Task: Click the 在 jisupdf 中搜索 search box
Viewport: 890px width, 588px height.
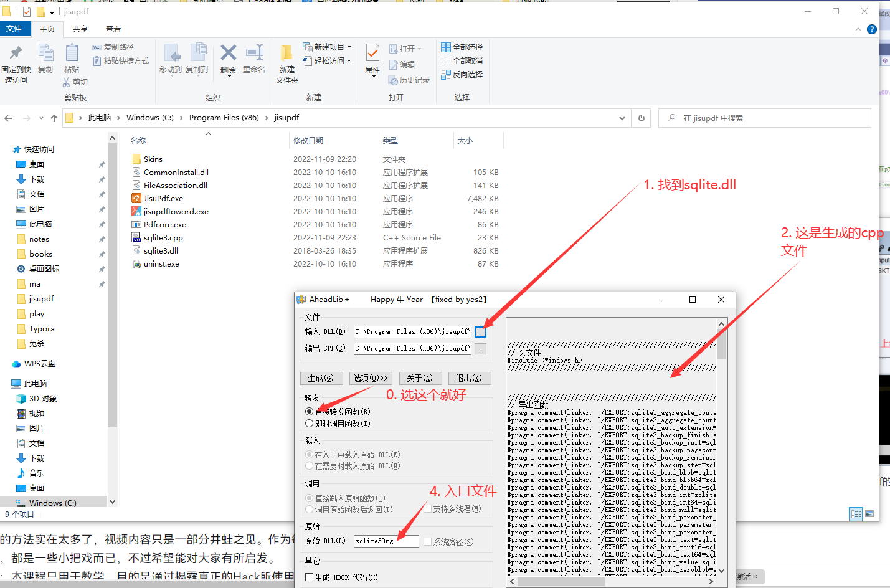Action: (x=765, y=118)
